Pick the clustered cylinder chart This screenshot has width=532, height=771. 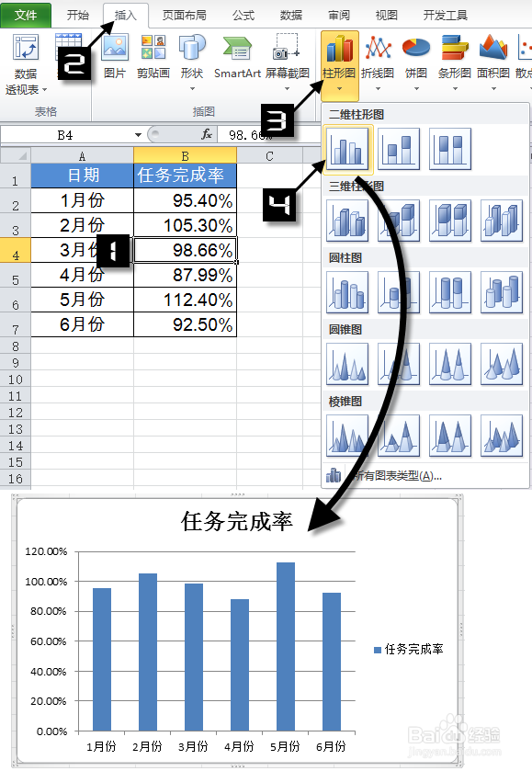pyautogui.click(x=347, y=292)
